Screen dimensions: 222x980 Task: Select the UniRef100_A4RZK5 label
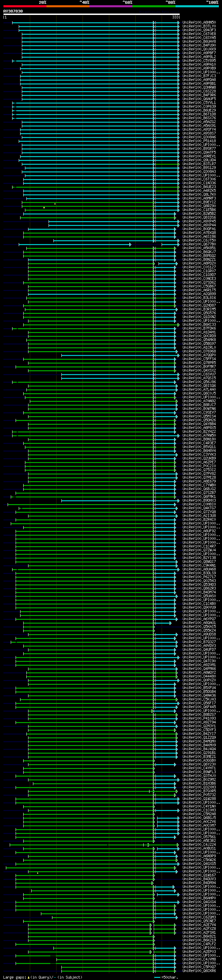tap(199, 191)
